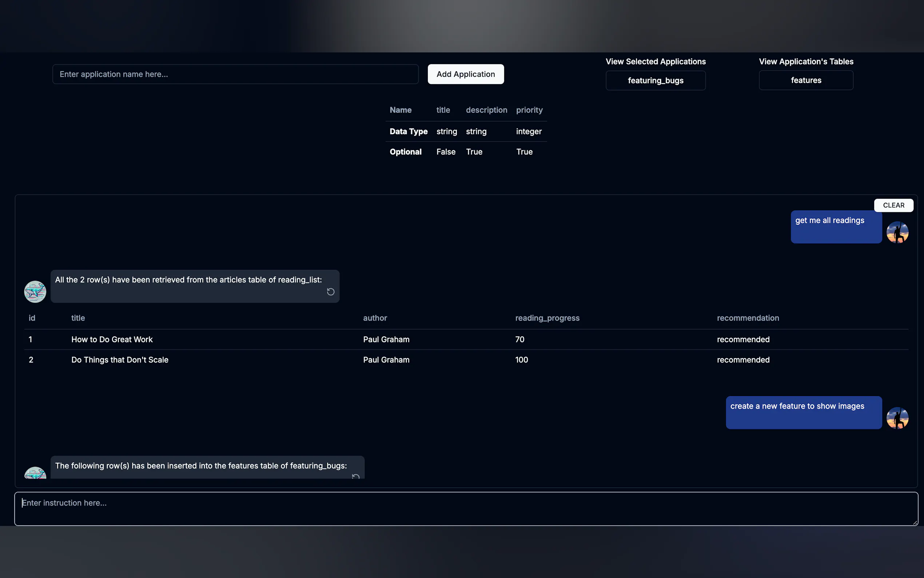
Task: Focus the application name input field
Action: click(235, 74)
